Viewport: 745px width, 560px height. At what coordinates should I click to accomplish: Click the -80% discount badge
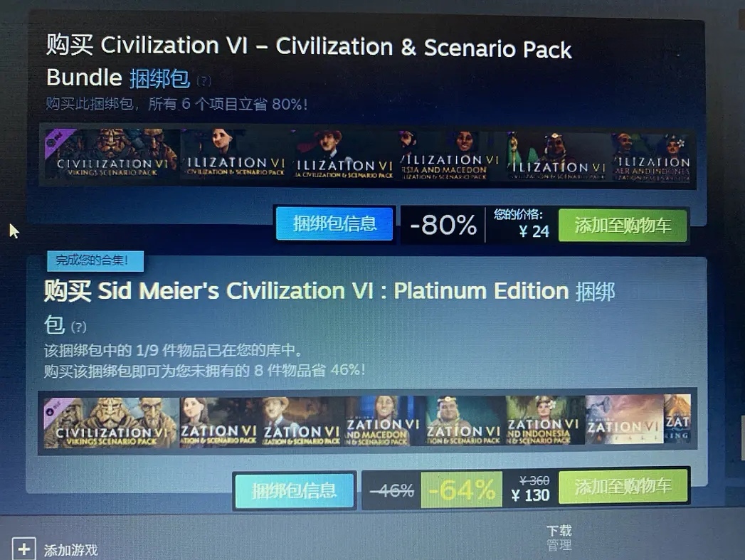pos(443,225)
